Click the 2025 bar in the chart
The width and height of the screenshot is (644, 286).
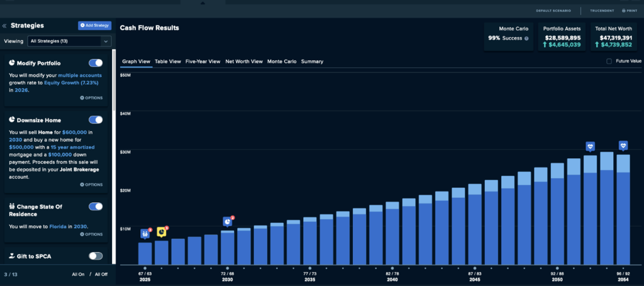coord(145,253)
